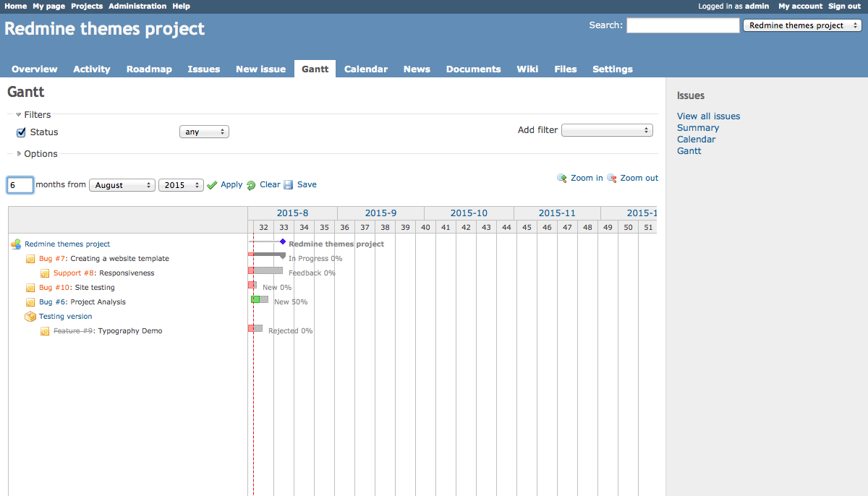The height and width of the screenshot is (496, 868).
Task: Click the Support #8 Gantt task bar
Action: (x=265, y=270)
